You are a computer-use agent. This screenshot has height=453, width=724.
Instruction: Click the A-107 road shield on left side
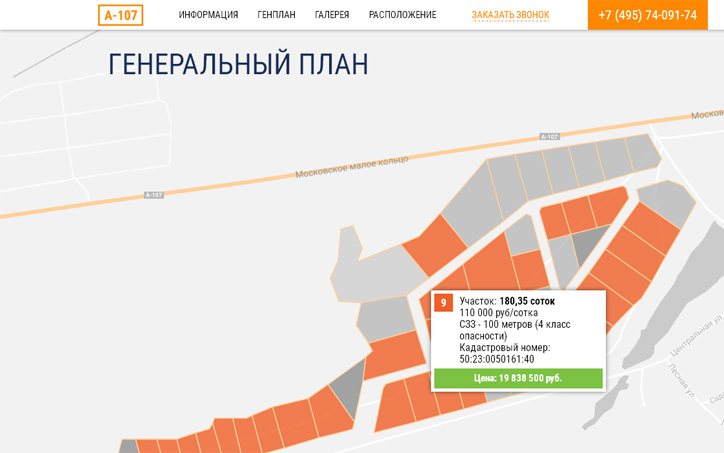click(153, 195)
